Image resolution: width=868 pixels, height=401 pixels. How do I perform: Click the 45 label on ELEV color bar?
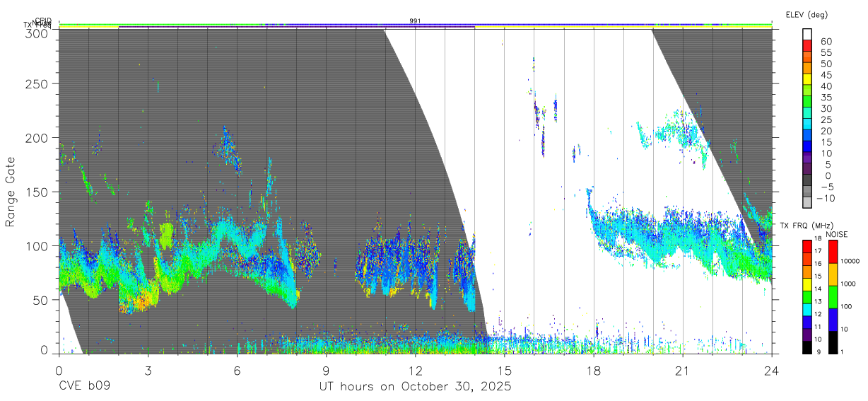826,75
